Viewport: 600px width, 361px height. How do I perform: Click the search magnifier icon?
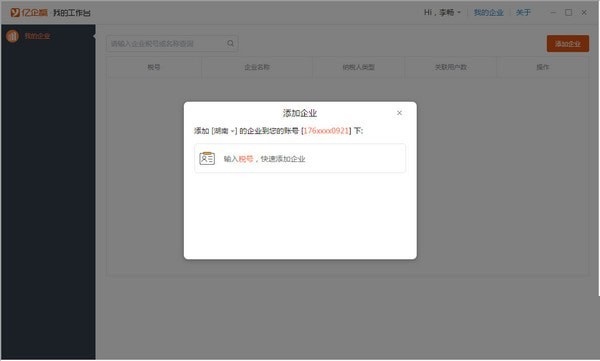coord(230,44)
